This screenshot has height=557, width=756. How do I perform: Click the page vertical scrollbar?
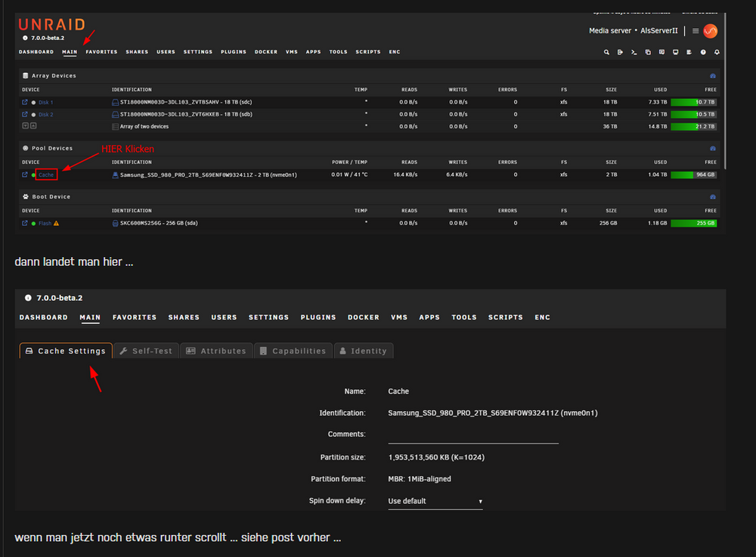(725, 91)
